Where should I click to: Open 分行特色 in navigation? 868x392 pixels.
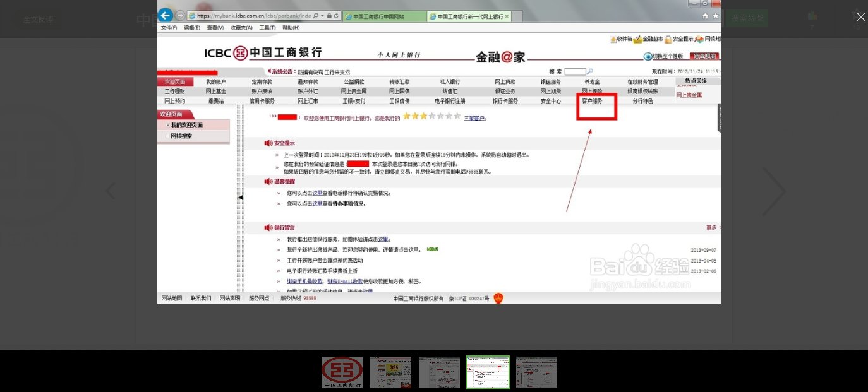(x=642, y=101)
